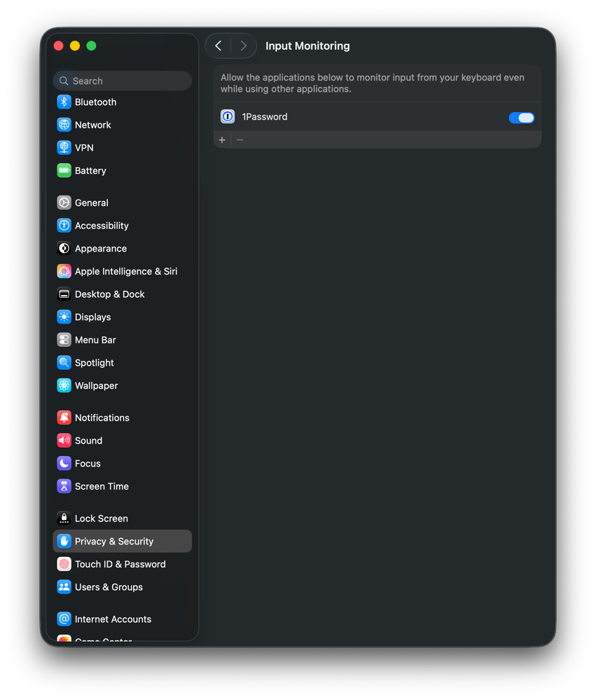The image size is (596, 700).
Task: Open the General settings pane
Action: point(91,203)
